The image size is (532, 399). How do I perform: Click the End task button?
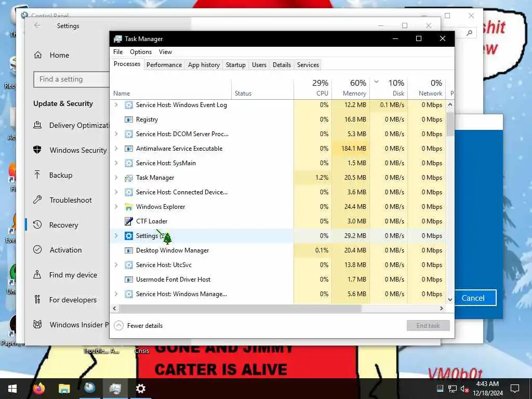(x=428, y=326)
